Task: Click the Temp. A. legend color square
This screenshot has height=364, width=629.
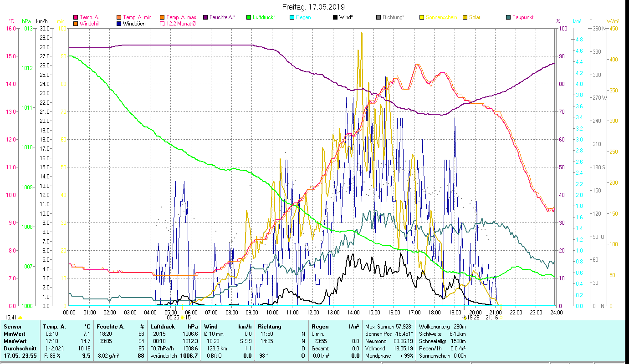Action: [x=76, y=18]
